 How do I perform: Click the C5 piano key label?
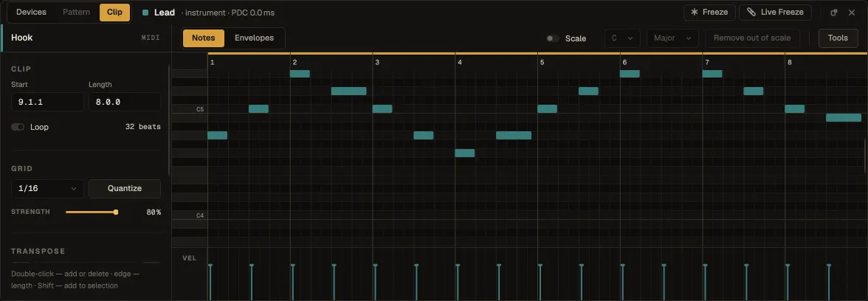pyautogui.click(x=200, y=109)
